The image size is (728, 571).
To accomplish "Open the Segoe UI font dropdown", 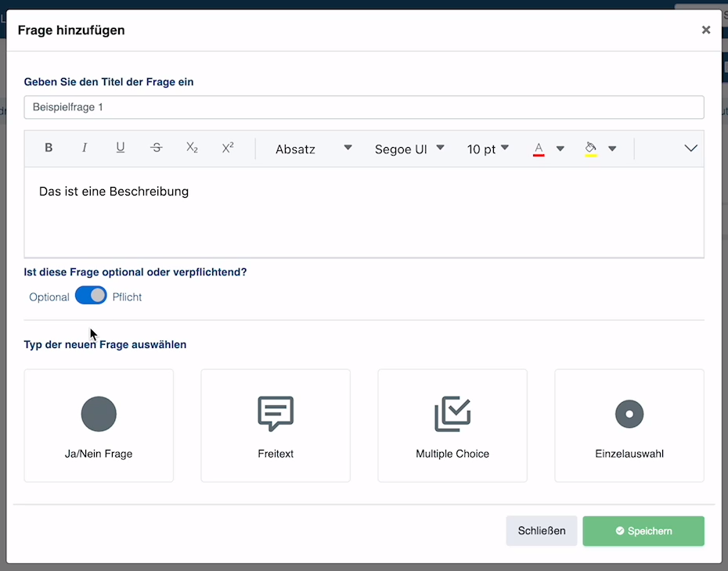I will coord(409,149).
